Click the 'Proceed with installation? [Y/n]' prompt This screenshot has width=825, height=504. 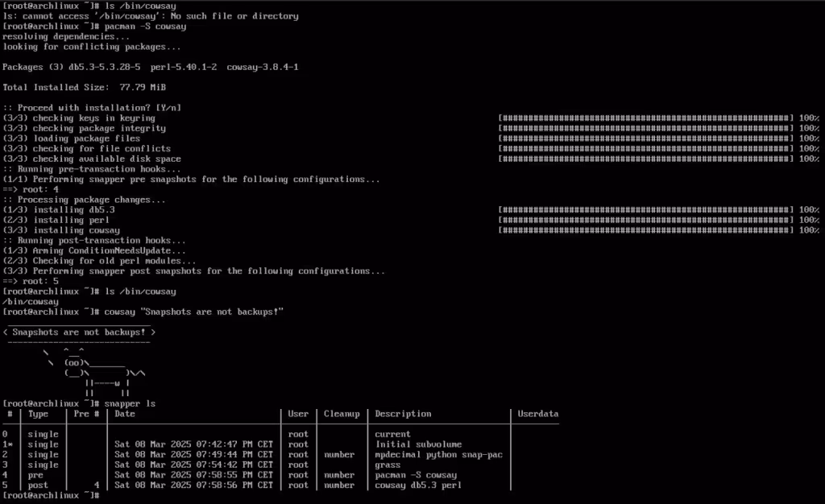click(92, 108)
